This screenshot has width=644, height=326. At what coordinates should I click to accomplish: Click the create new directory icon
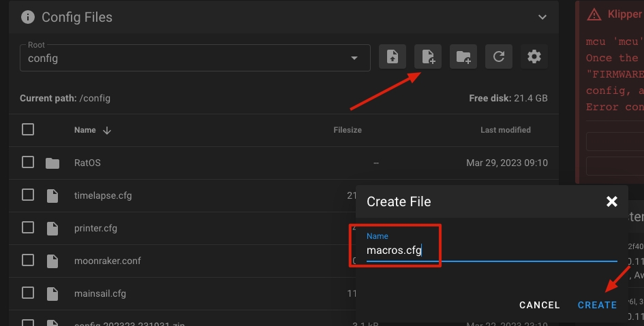463,56
